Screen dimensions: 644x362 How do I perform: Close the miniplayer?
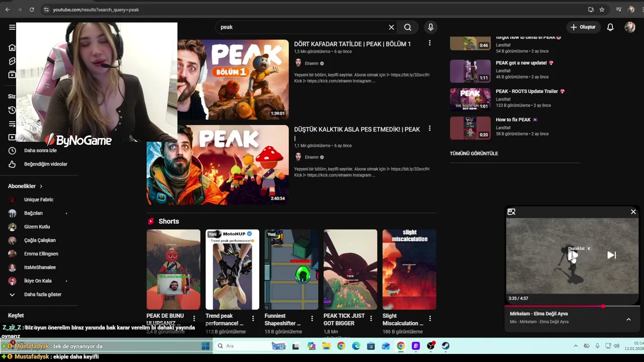point(633,212)
